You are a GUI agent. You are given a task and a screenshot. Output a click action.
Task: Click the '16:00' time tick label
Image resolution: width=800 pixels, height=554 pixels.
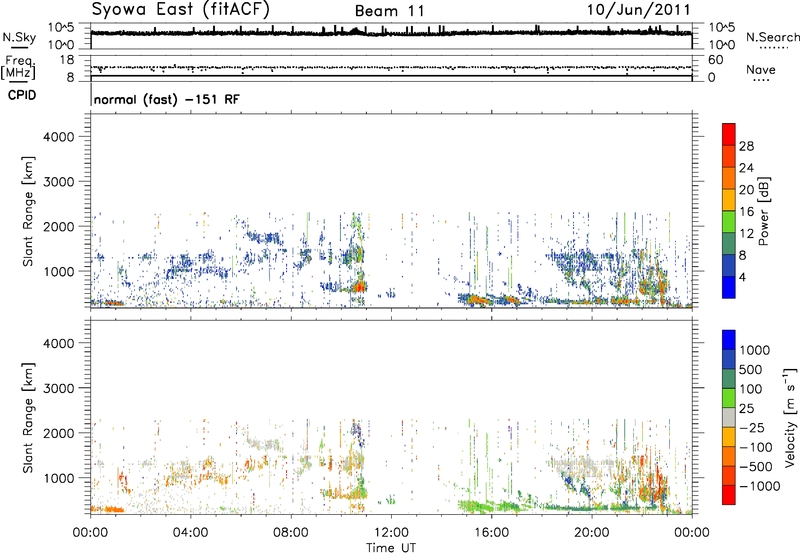click(491, 533)
